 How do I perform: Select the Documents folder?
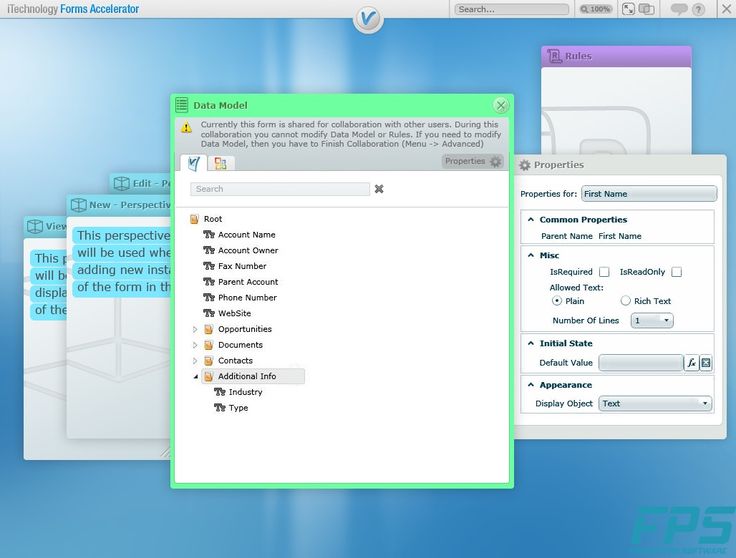[240, 345]
